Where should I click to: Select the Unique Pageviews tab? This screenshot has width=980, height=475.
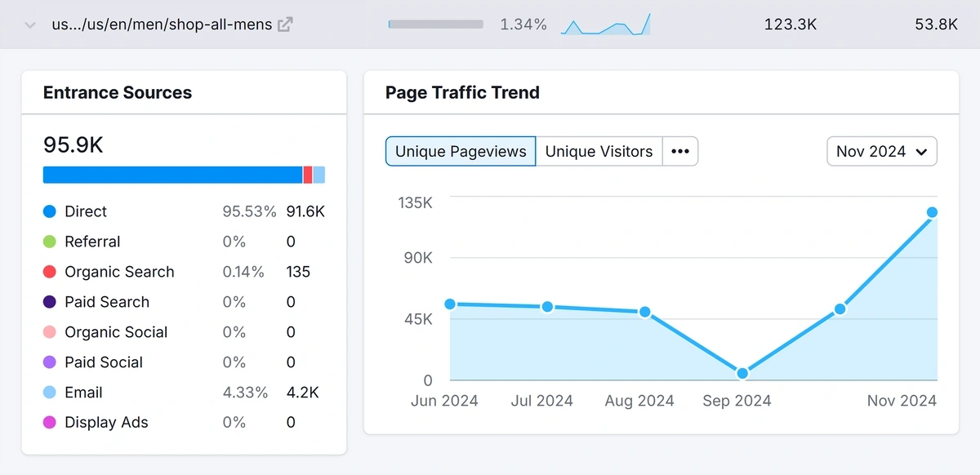click(x=460, y=151)
